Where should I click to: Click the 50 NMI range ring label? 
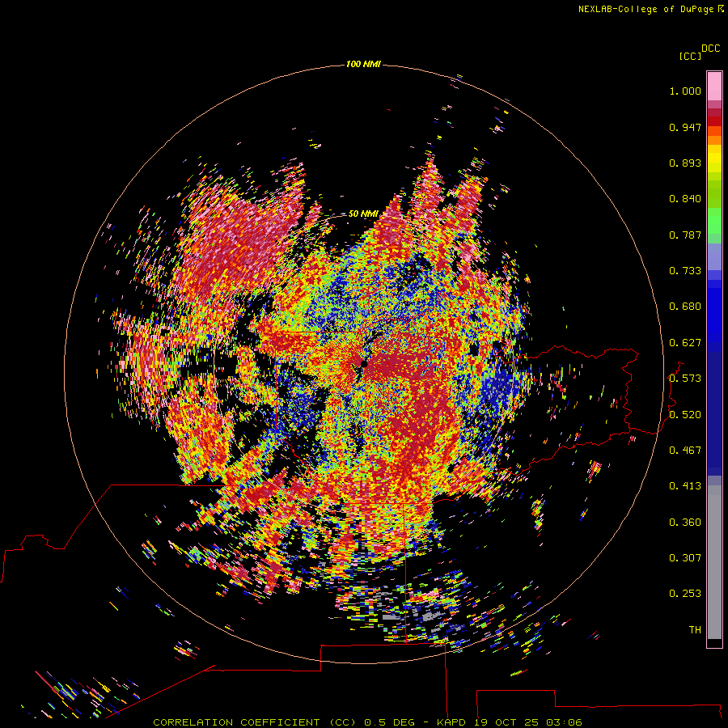363,214
